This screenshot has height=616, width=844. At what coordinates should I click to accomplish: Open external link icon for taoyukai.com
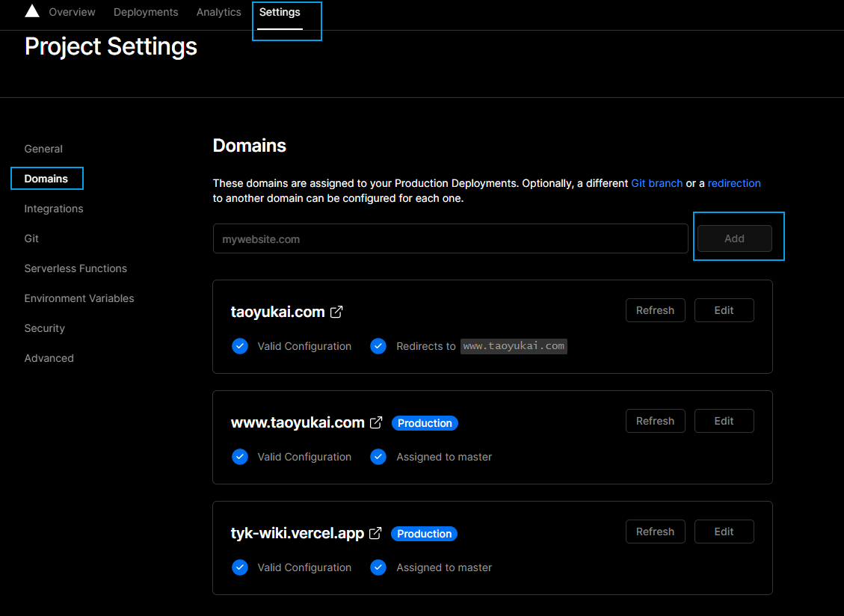pos(336,312)
